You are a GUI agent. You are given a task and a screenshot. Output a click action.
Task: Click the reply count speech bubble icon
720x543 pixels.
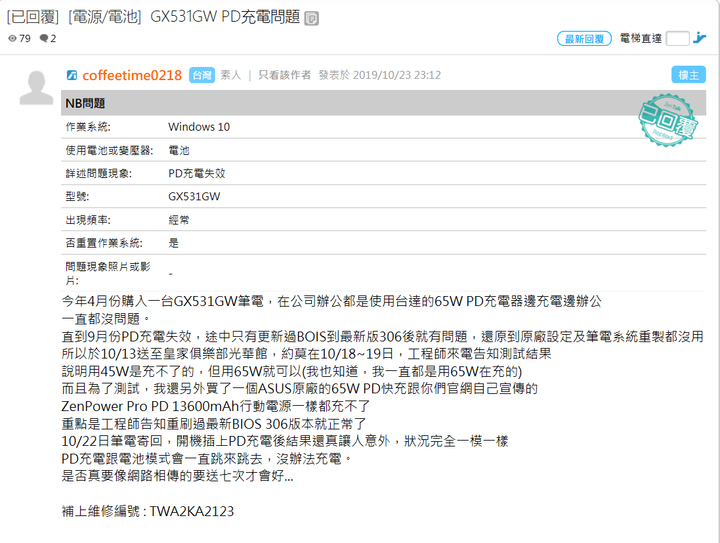pyautogui.click(x=44, y=38)
